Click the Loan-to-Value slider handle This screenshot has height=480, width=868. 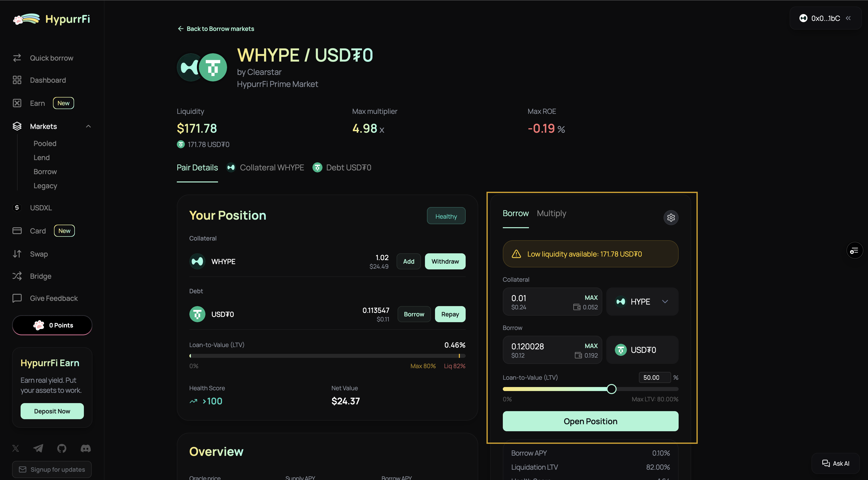coord(611,389)
